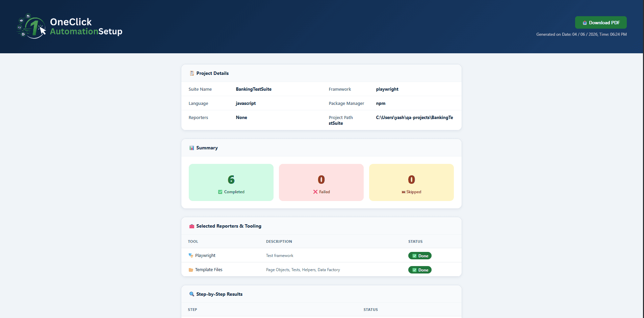The height and width of the screenshot is (318, 644).
Task: Click the number 0 in Failed card
Action: pos(321,179)
